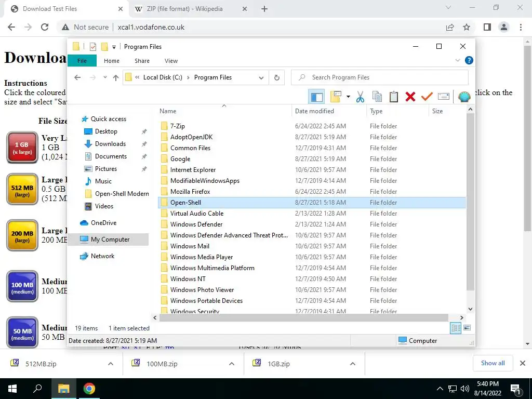Viewport: 532px width, 399px height.
Task: Click the blue Help question mark icon
Action: click(x=469, y=60)
